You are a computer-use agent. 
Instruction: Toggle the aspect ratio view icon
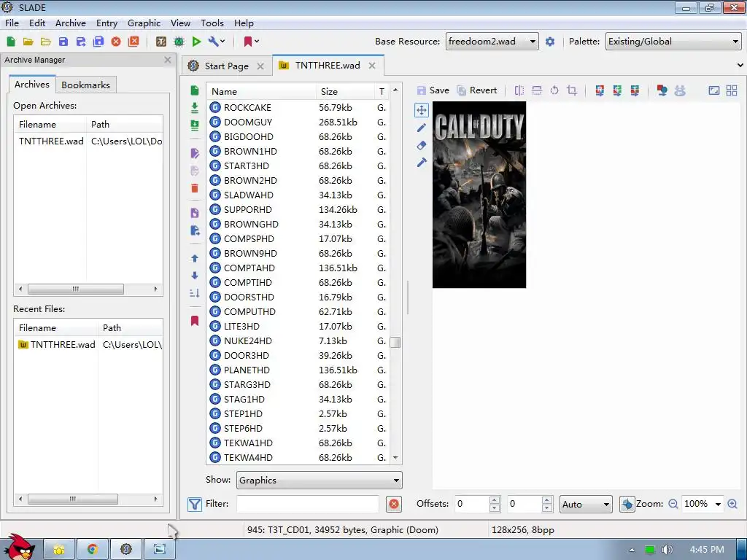(714, 90)
